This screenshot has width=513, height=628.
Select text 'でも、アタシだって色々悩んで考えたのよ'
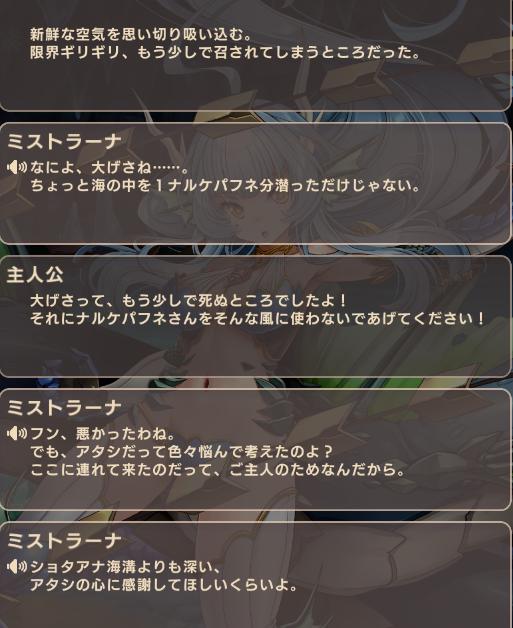pyautogui.click(x=177, y=451)
